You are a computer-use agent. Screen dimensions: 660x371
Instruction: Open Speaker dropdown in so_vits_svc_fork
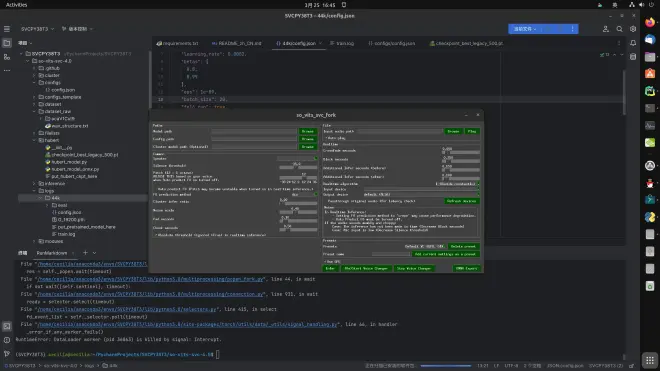pyautogui.click(x=297, y=158)
